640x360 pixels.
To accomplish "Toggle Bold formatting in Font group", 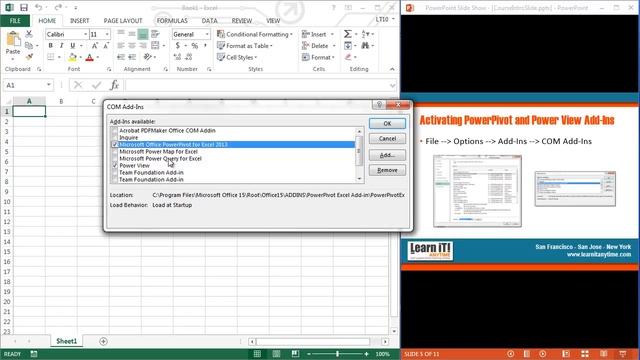I will point(51,46).
